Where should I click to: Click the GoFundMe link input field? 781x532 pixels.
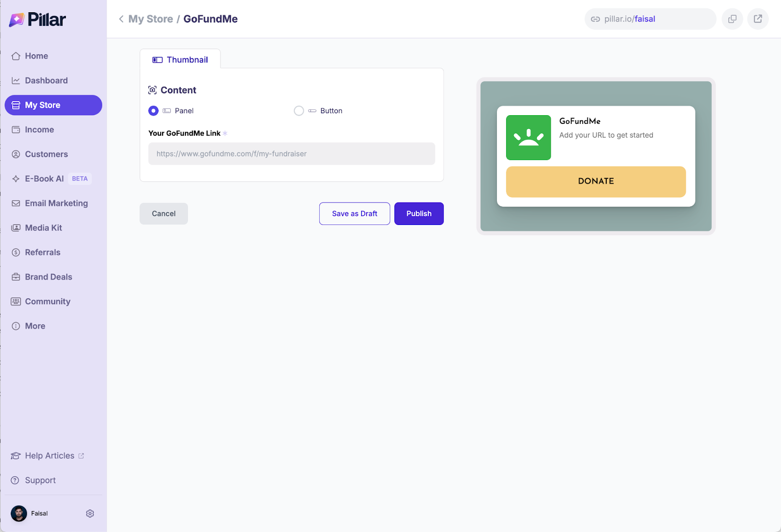coord(291,154)
